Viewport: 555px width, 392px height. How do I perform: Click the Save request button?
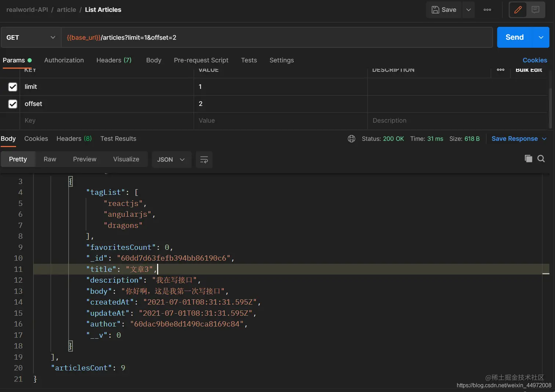pos(444,10)
